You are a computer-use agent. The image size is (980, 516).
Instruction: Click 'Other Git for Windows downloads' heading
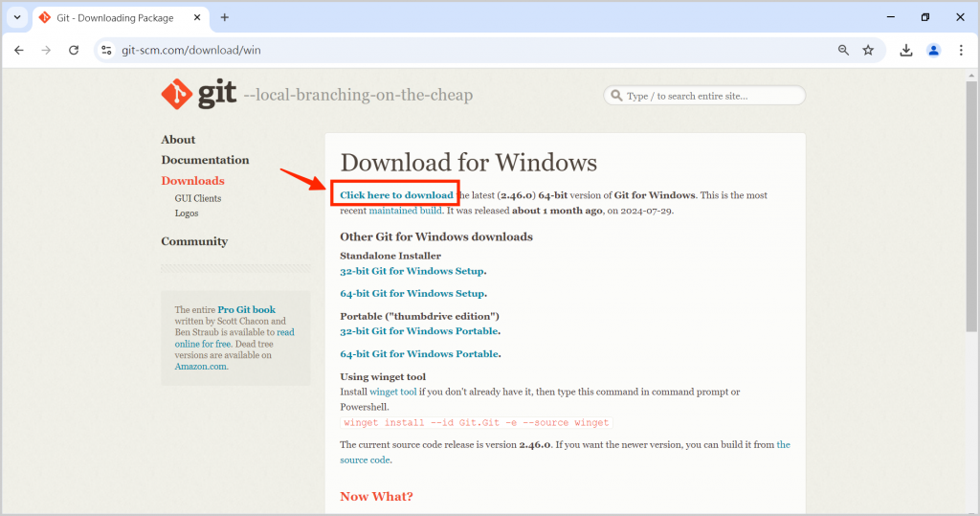[x=436, y=236]
